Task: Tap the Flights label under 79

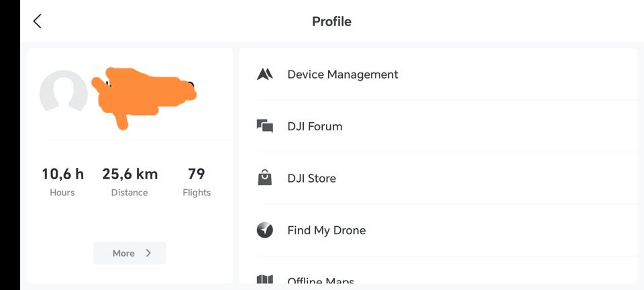Action: (197, 193)
